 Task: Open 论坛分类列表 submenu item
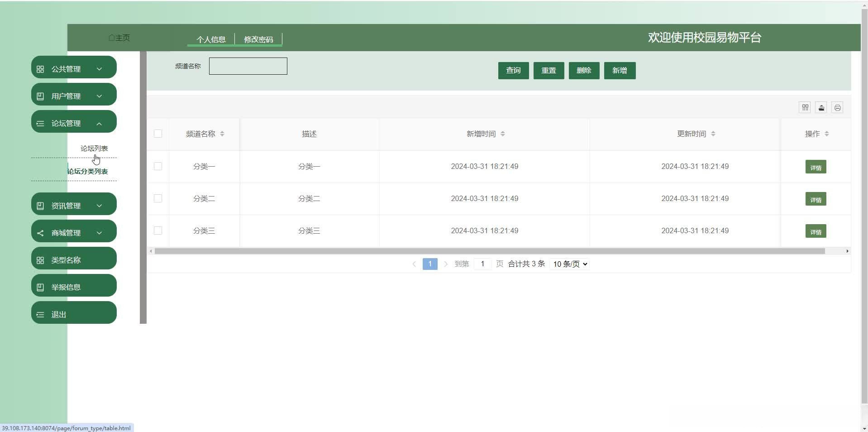(87, 172)
